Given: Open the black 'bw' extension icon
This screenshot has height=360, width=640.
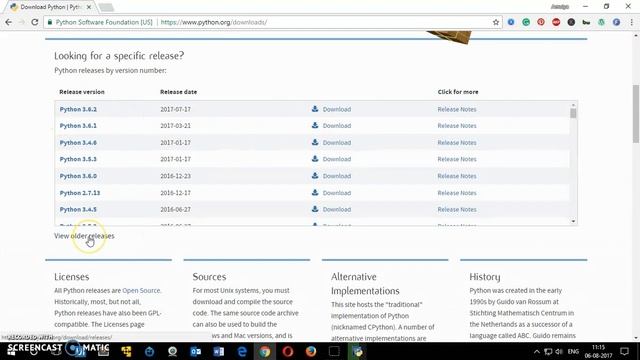Looking at the screenshot, I should pyautogui.click(x=586, y=22).
